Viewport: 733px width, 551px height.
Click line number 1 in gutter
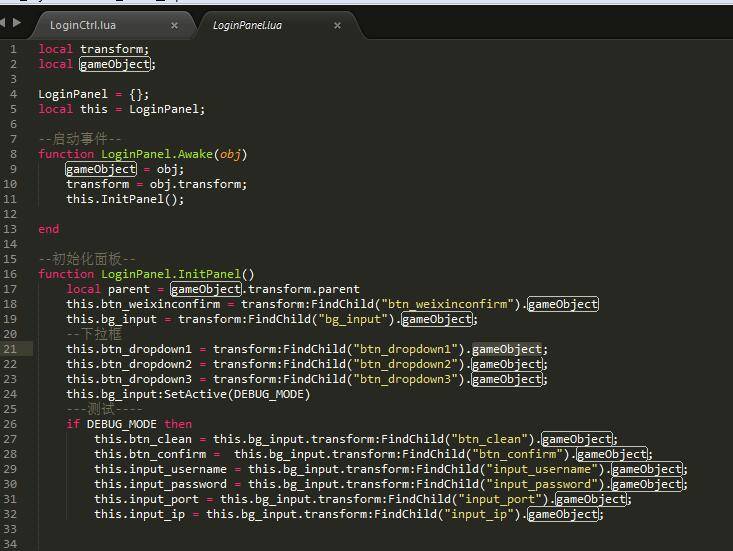pos(14,49)
